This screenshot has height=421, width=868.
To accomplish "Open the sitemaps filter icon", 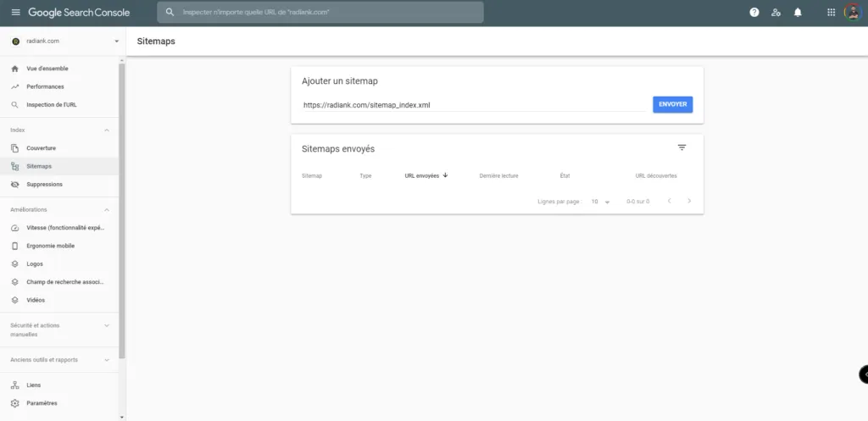I will click(x=682, y=147).
